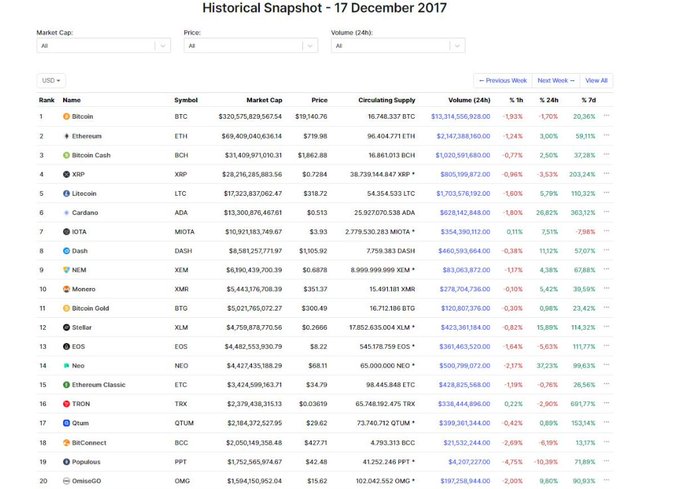
Task: Click the IOTA logo icon
Action: pyautogui.click(x=66, y=232)
